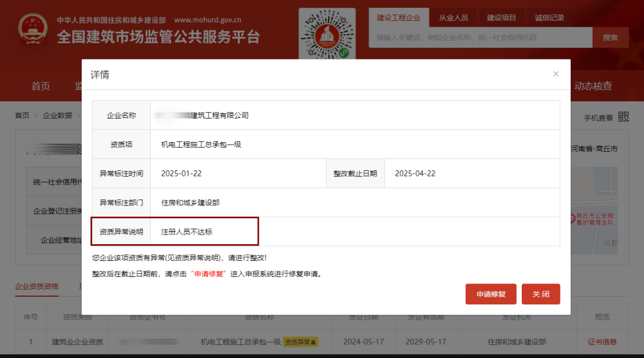Select the 建设工程企业 tab
This screenshot has height=358, width=644.
(398, 17)
